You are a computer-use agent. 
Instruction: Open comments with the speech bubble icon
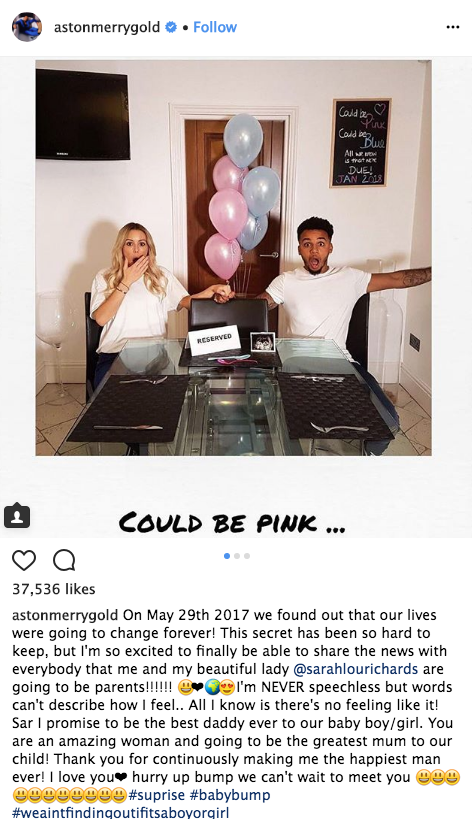[64, 560]
